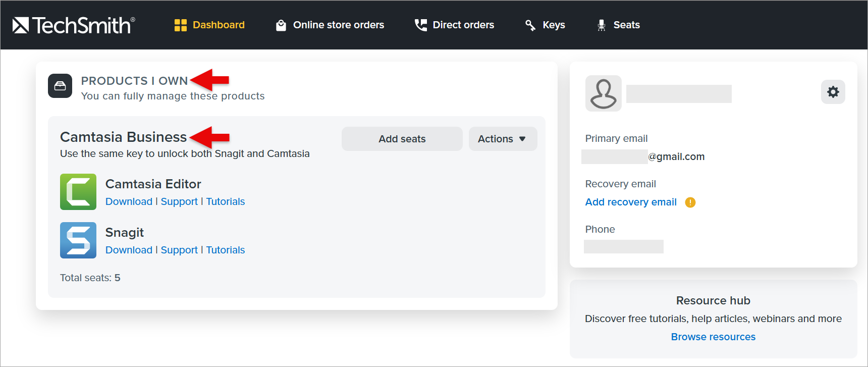868x367 pixels.
Task: Click the Resource hub heading
Action: [x=713, y=300]
